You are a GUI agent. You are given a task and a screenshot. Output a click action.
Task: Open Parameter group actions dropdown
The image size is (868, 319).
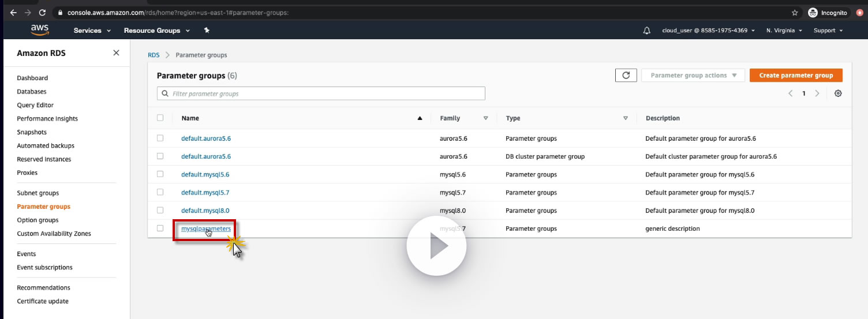pos(694,75)
